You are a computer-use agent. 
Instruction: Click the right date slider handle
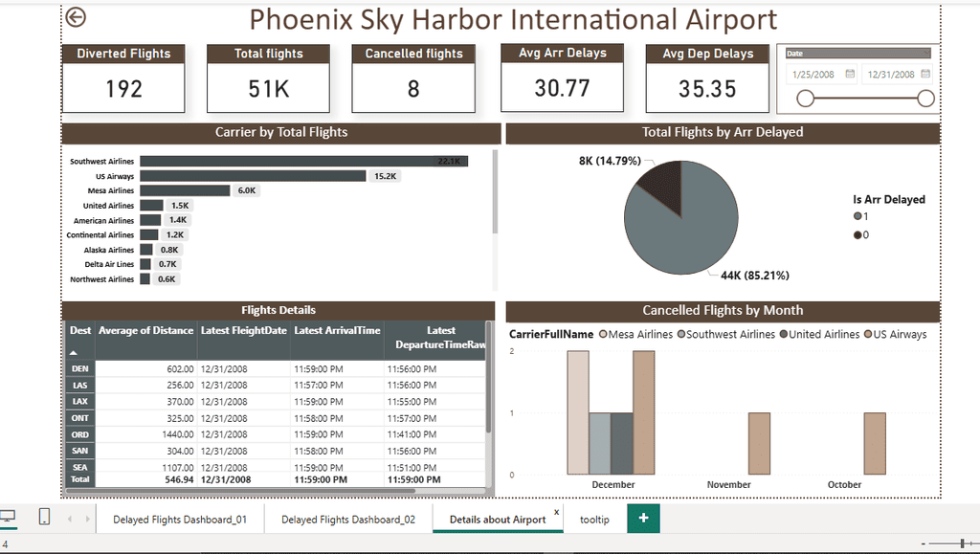[x=925, y=98]
